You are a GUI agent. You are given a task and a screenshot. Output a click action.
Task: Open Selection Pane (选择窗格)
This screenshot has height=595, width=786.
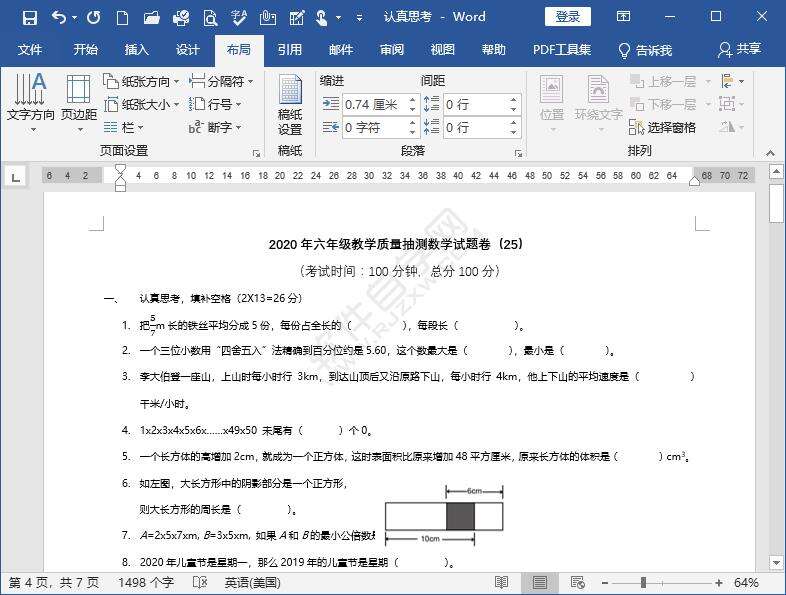pos(663,127)
